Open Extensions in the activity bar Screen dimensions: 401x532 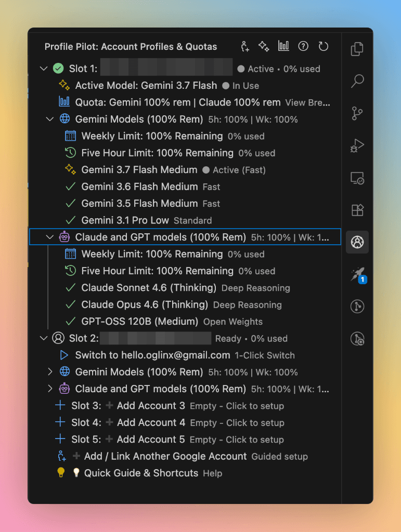pyautogui.click(x=357, y=210)
